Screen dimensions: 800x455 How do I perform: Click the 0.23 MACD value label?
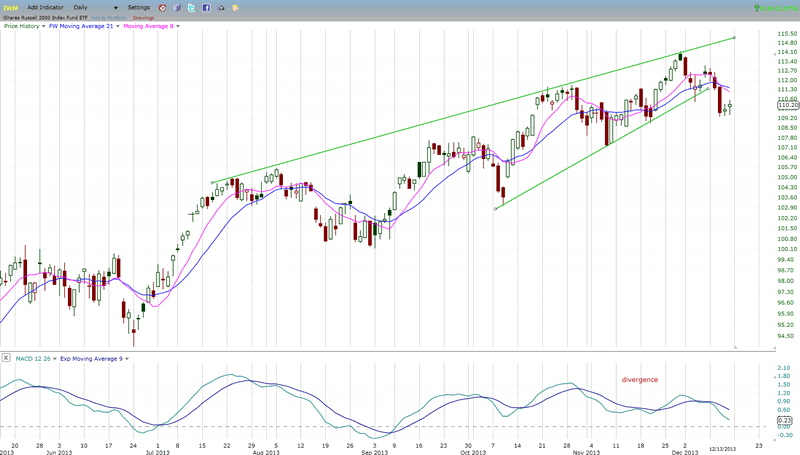(784, 420)
